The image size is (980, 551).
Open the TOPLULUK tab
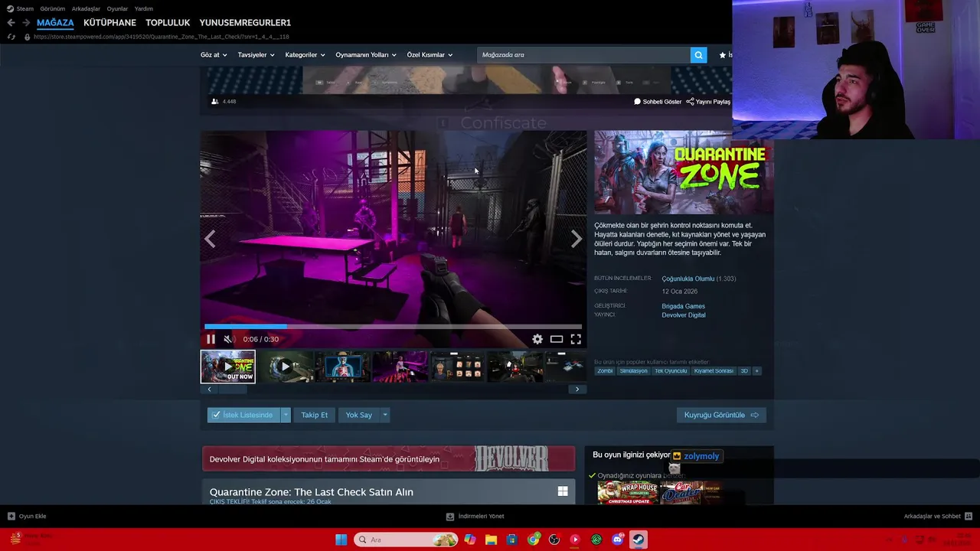point(168,23)
